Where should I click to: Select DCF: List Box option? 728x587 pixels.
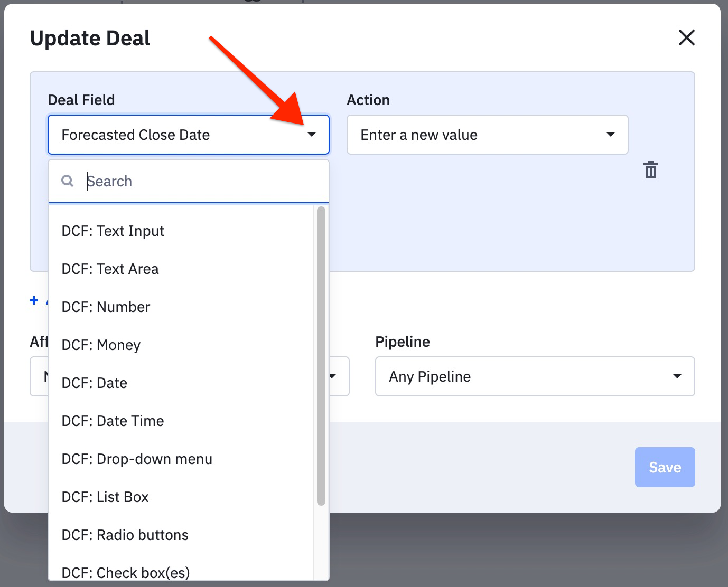[x=105, y=497]
